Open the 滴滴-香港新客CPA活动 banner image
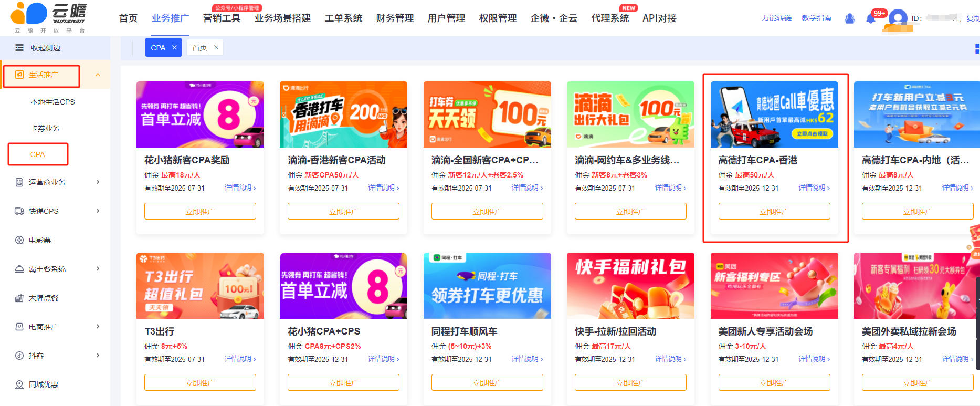 (x=343, y=114)
